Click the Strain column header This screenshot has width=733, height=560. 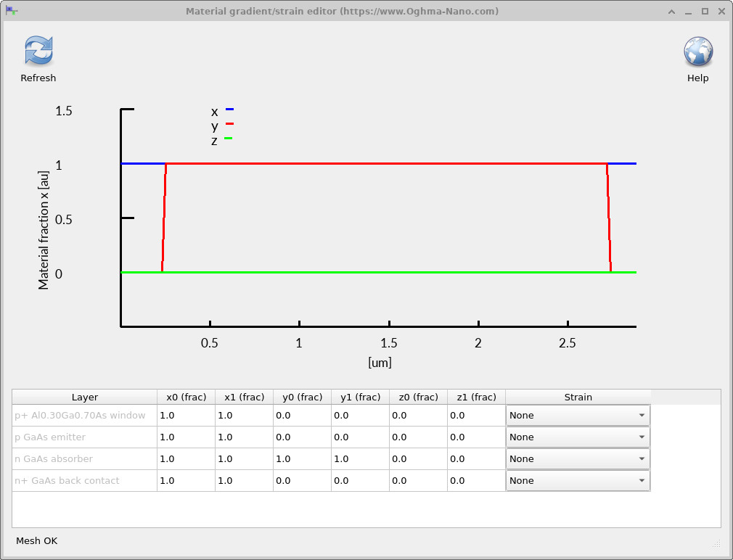(578, 397)
